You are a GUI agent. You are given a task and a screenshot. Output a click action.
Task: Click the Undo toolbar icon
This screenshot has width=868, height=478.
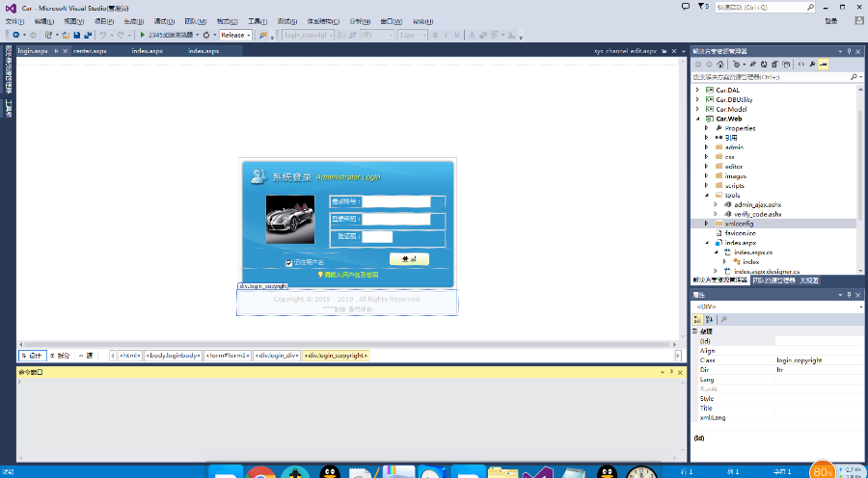tap(102, 35)
